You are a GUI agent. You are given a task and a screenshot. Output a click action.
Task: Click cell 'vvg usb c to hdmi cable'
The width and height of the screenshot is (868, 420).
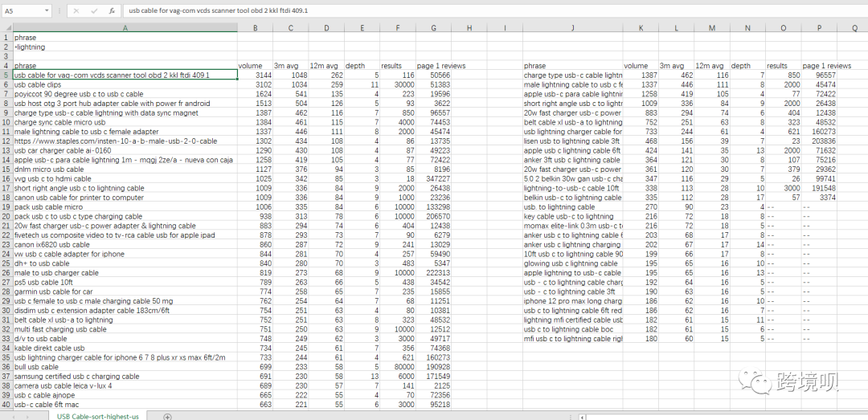coord(125,179)
